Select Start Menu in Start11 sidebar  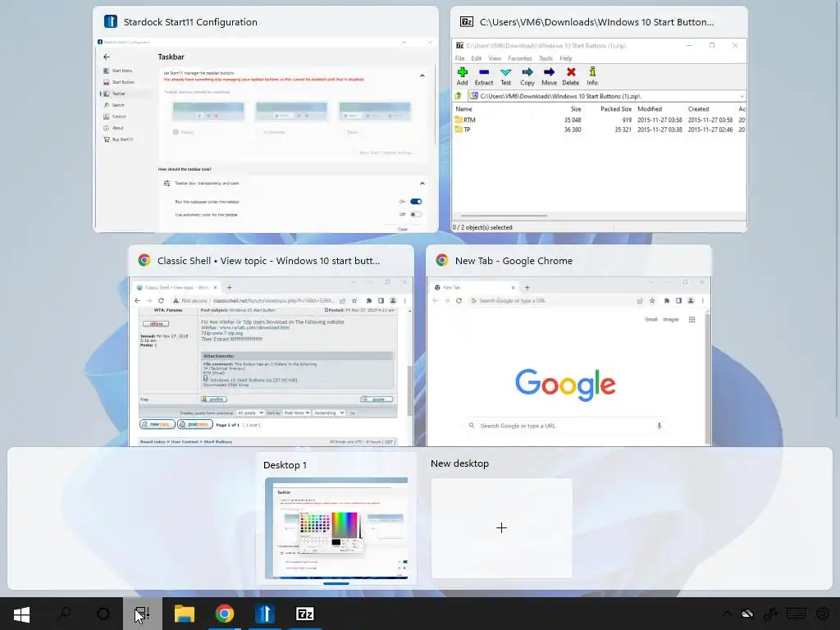(x=122, y=71)
